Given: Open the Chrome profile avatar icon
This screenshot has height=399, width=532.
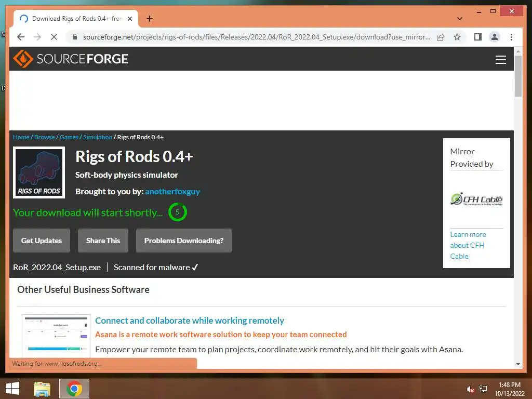Looking at the screenshot, I should [495, 37].
